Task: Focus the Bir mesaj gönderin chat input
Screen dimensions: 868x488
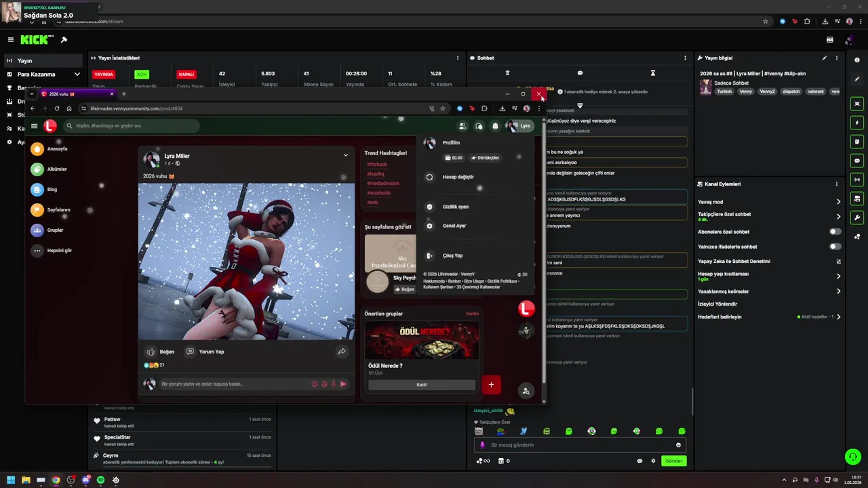Action: 580,445
